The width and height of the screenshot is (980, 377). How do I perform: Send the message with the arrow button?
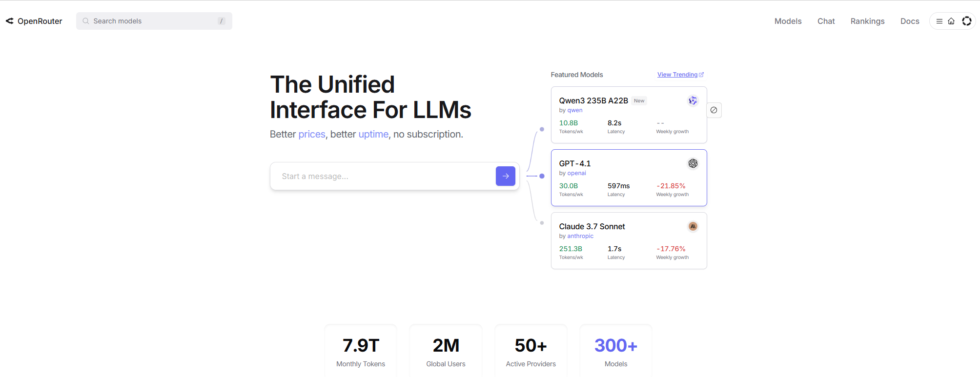506,176
